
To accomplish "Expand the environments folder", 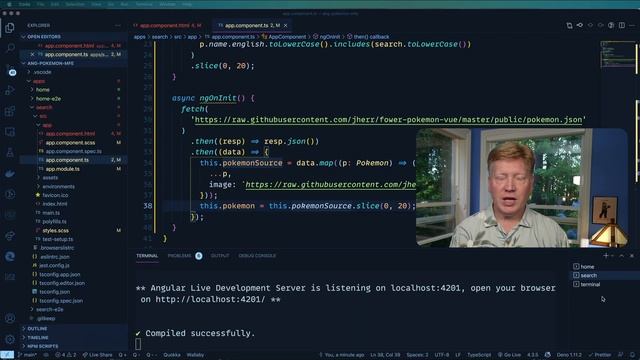I will [x=58, y=187].
